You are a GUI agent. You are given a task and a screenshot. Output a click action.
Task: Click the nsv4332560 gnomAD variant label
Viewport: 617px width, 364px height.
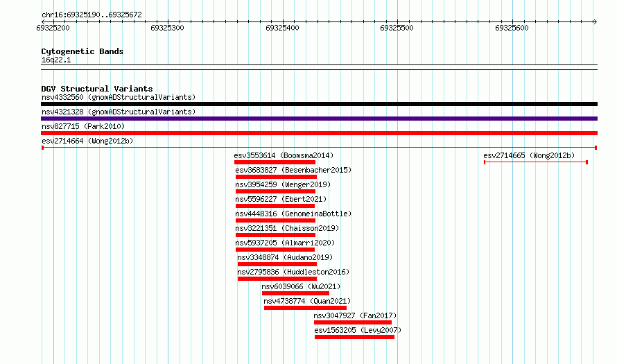click(x=119, y=97)
